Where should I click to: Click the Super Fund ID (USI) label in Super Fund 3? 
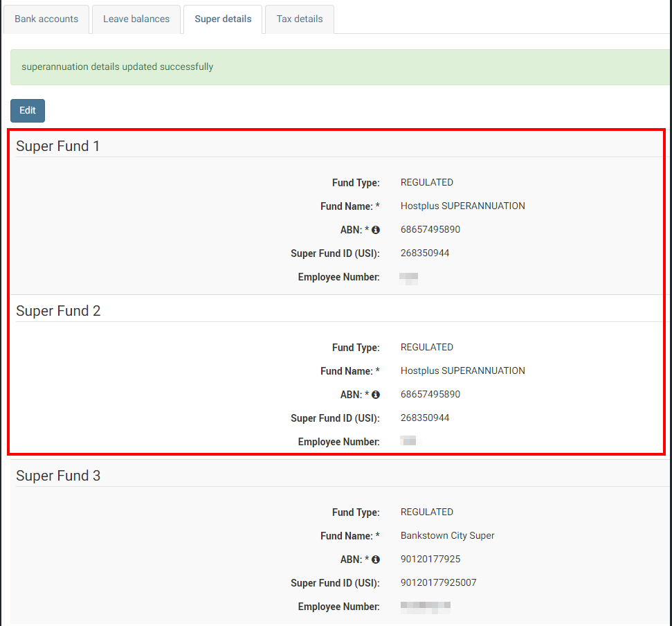335,583
